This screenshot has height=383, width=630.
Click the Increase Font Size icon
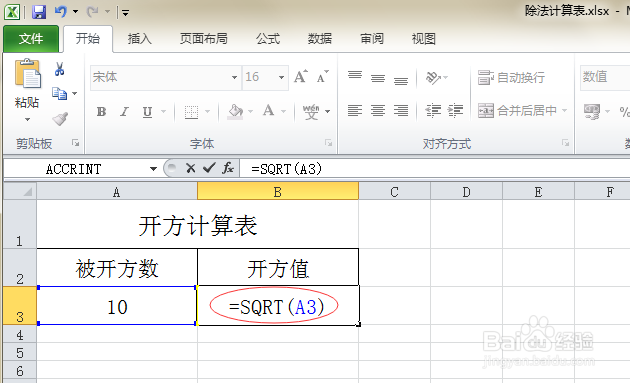(301, 76)
